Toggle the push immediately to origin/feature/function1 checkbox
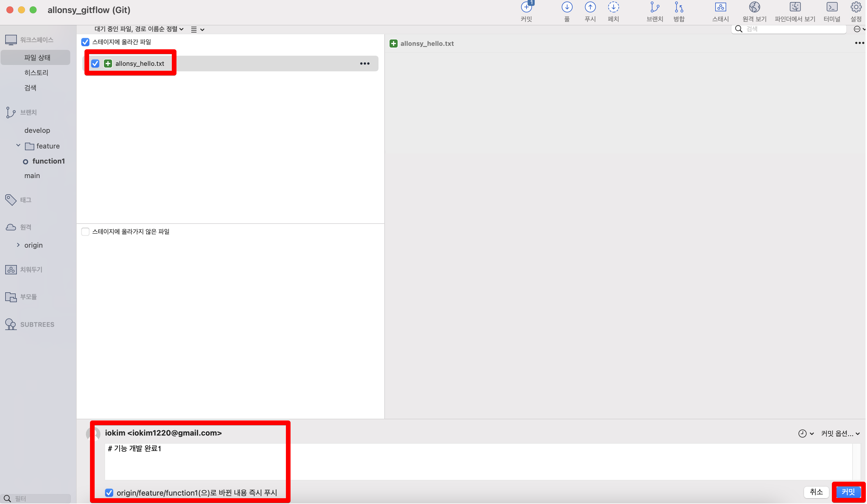This screenshot has height=504, width=867. 109,493
